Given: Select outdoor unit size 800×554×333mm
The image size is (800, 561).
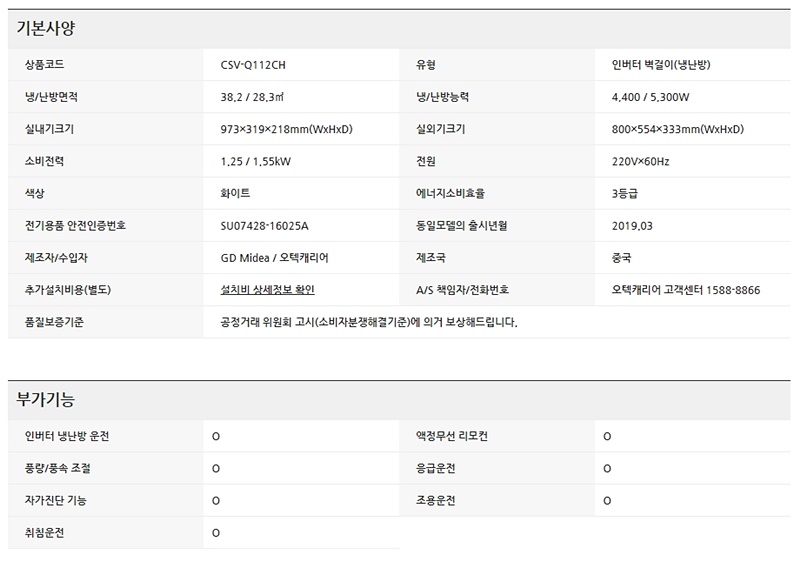Looking at the screenshot, I should tap(677, 130).
